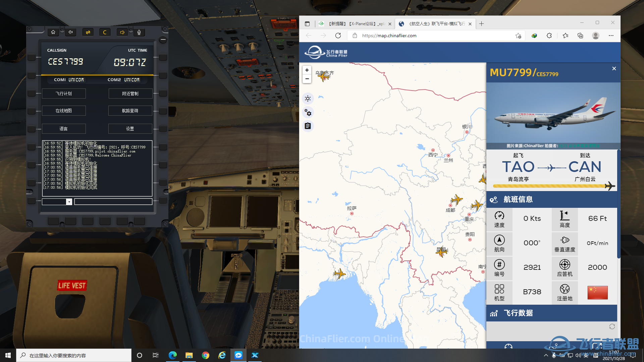Open browser tab actions menu icon
This screenshot has width=644, height=362.
tap(307, 24)
